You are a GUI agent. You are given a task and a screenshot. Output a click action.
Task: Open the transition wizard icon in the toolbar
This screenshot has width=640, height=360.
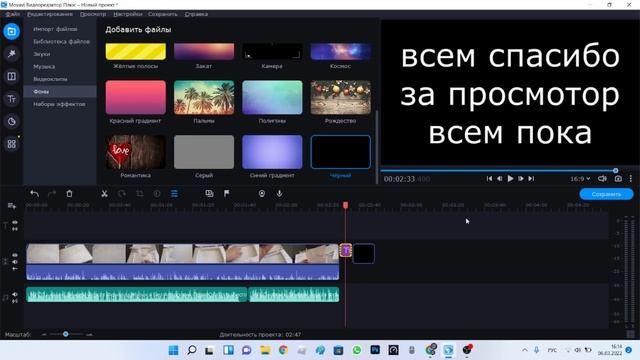click(209, 194)
